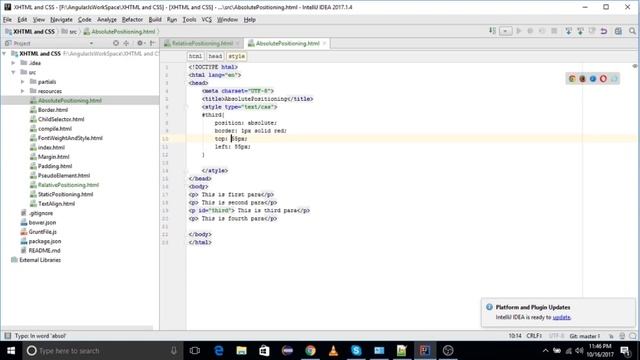Image resolution: width=640 pixels, height=360 pixels.
Task: Click the 10:14 cursor position indicator
Action: point(515,336)
